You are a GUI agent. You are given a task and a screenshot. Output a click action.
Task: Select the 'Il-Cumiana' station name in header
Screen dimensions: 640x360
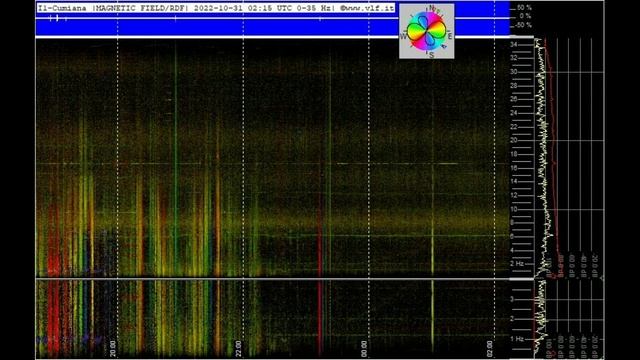[x=62, y=8]
